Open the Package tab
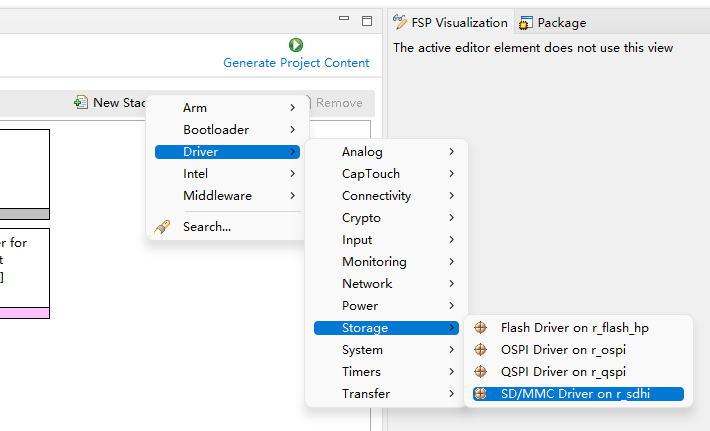Viewport: 710px width, 431px height. pyautogui.click(x=561, y=23)
